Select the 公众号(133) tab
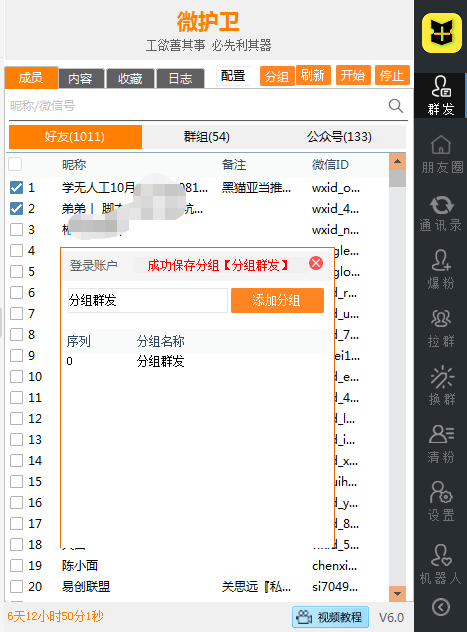This screenshot has height=632, width=467. [339, 137]
